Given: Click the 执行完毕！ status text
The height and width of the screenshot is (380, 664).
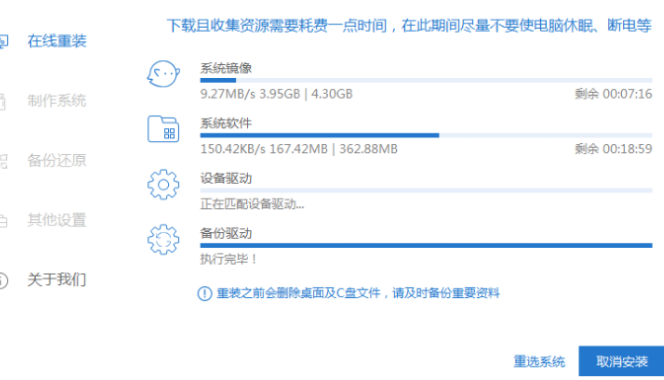Looking at the screenshot, I should click(229, 259).
